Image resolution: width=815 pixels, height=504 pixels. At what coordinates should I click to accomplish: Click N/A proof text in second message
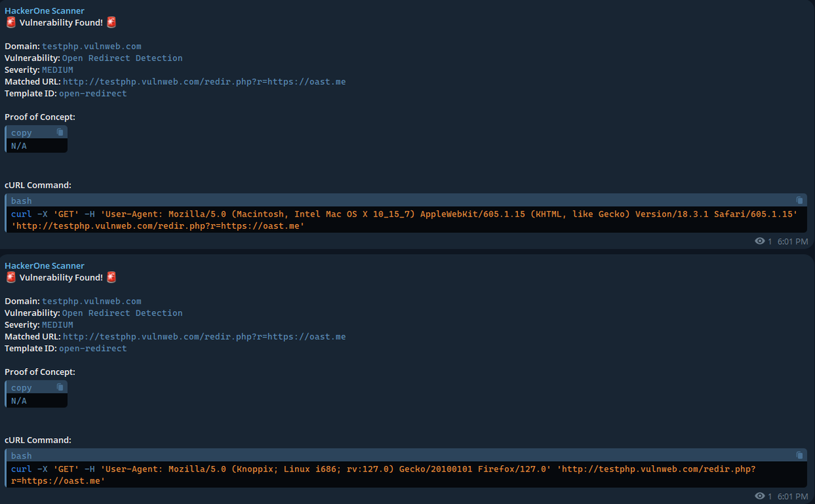pyautogui.click(x=19, y=401)
